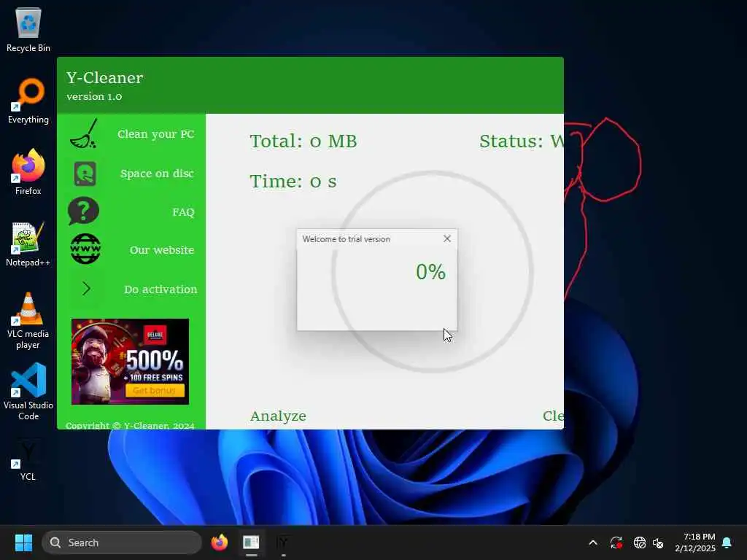
Task: Click the 500% free spins ad banner
Action: (x=130, y=362)
